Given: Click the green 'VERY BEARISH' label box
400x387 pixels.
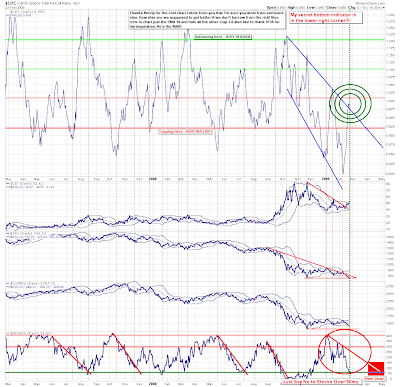Looking at the screenshot, I should [x=223, y=37].
